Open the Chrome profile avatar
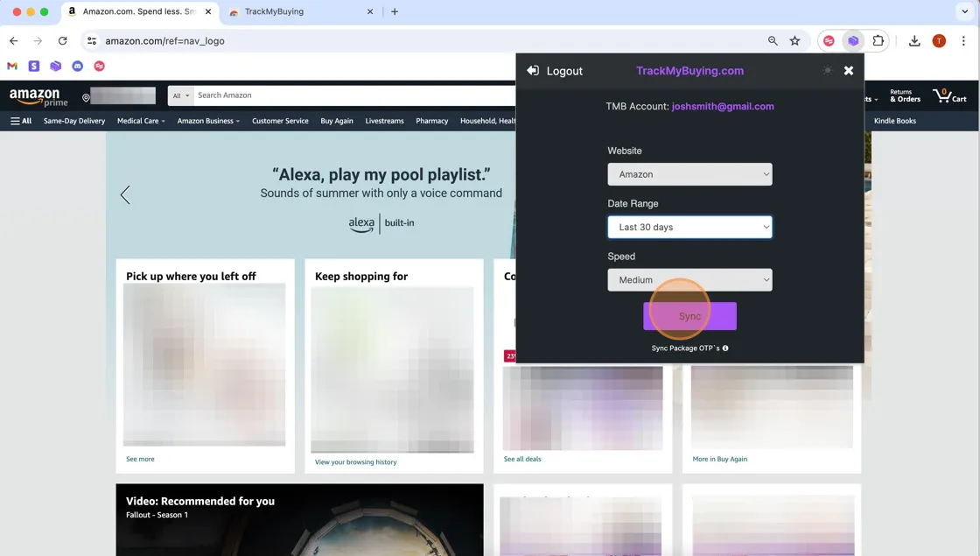The height and width of the screenshot is (556, 980). click(939, 40)
